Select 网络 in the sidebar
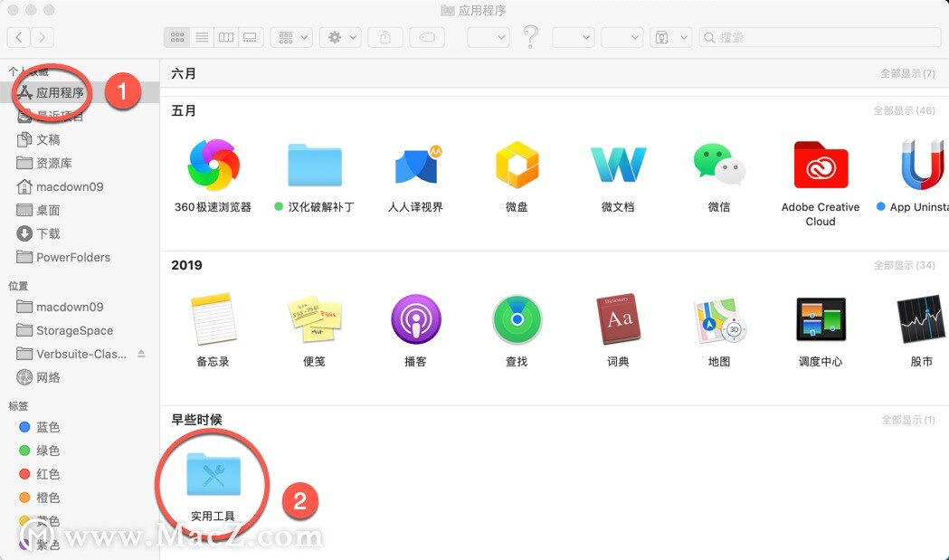The image size is (949, 560). 80,378
